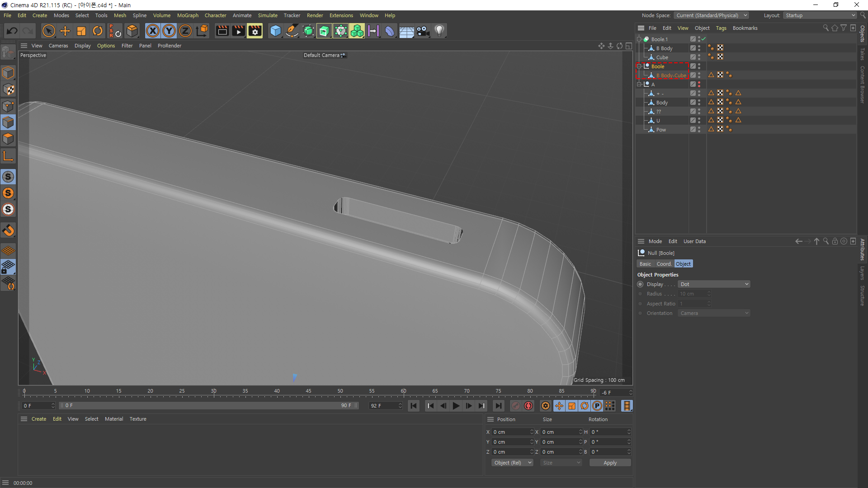
Task: Click the Undo arrow icon
Action: (x=12, y=31)
